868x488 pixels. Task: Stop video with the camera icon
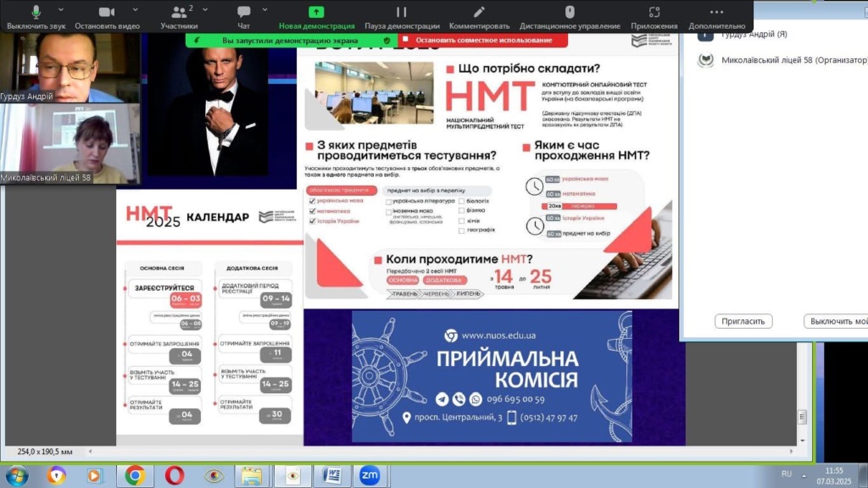click(107, 17)
